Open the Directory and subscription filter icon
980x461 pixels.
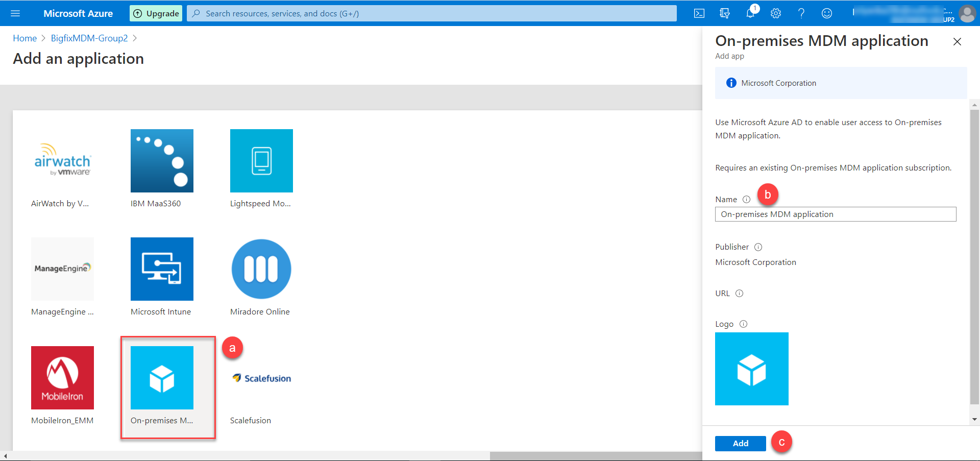725,13
